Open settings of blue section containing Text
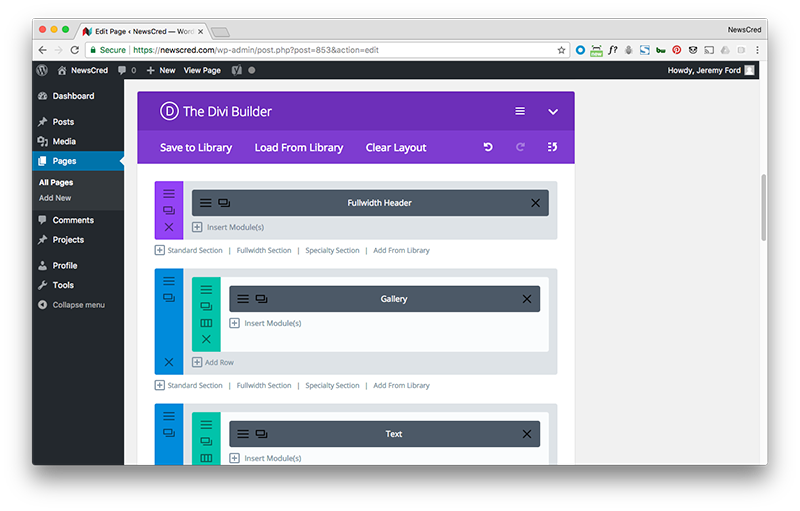This screenshot has height=511, width=800. [x=169, y=416]
